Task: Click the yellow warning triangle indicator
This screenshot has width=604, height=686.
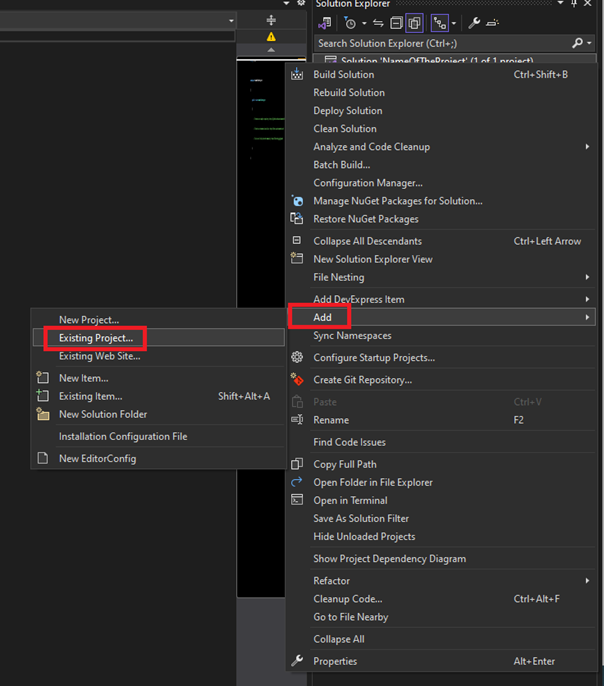Action: (271, 37)
